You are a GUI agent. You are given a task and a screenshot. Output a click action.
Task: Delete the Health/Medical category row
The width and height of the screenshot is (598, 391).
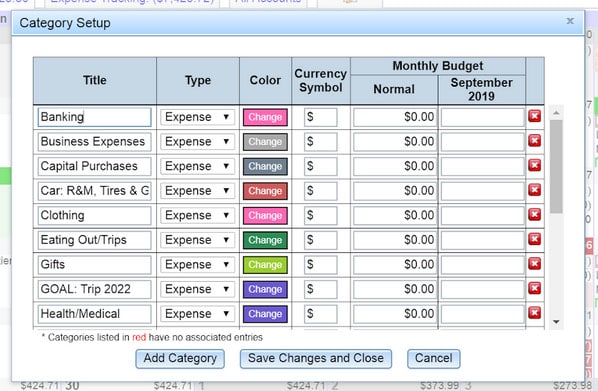pos(534,313)
